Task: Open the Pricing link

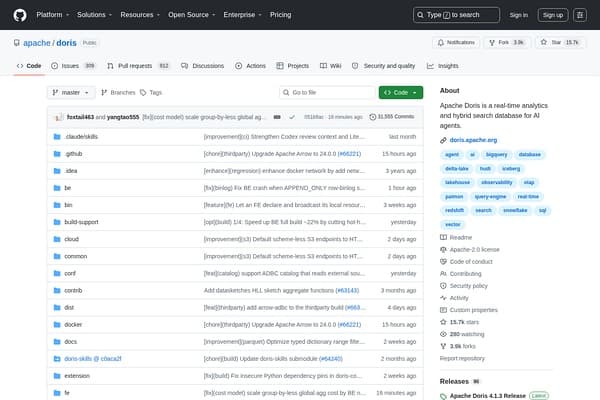Action: (280, 15)
